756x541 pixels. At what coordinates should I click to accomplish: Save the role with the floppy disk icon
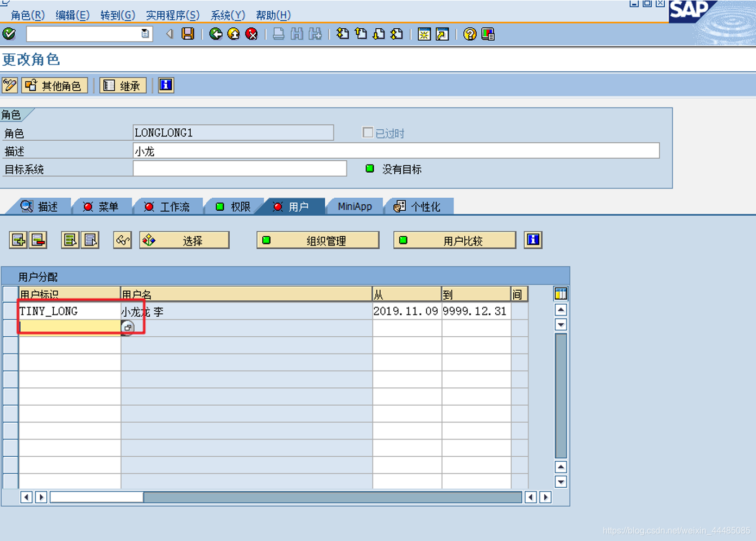pos(188,34)
